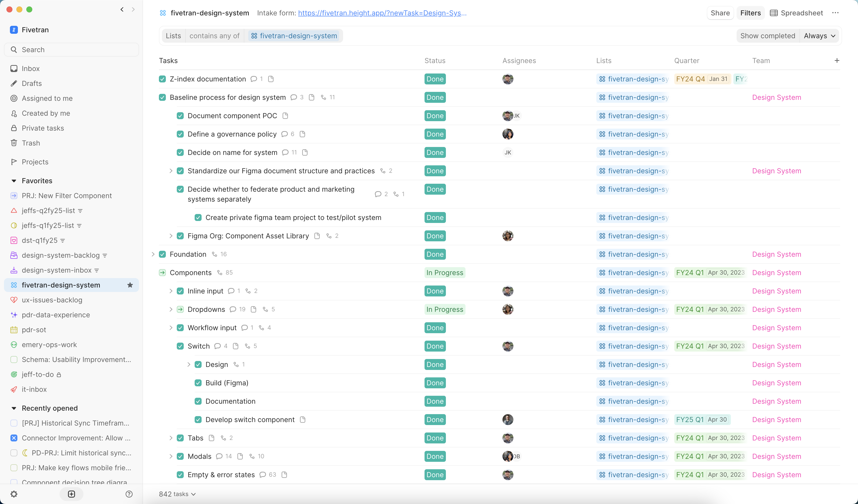Image resolution: width=858 pixels, height=504 pixels.
Task: Open design-system-backlog from Favorites
Action: pos(71,255)
